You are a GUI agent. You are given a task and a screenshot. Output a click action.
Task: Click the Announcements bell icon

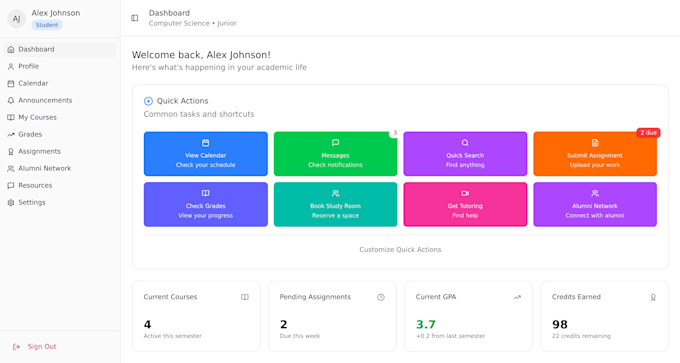point(11,100)
